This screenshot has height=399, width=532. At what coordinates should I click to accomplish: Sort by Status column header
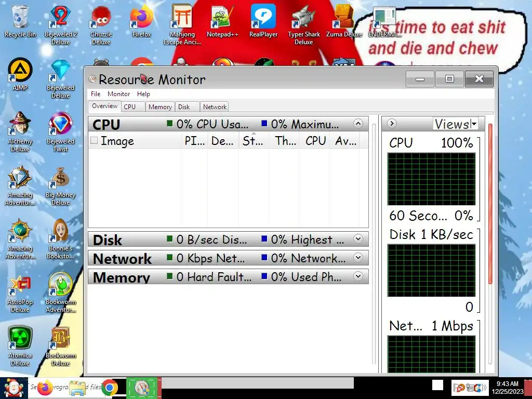[254, 140]
